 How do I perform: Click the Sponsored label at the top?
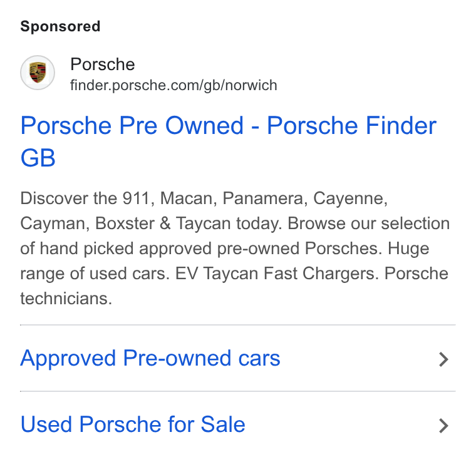click(x=60, y=26)
